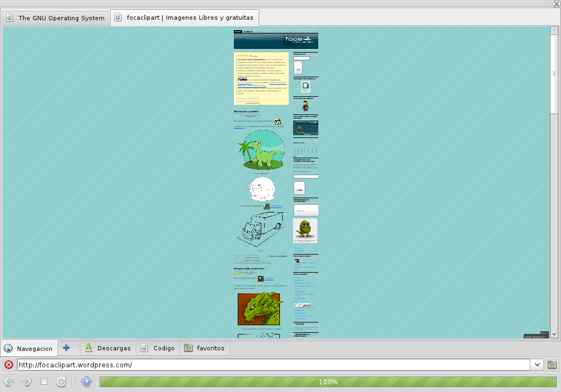This screenshot has height=392, width=561.
Task: Click the red stop icon beside the URL
Action: click(8, 364)
